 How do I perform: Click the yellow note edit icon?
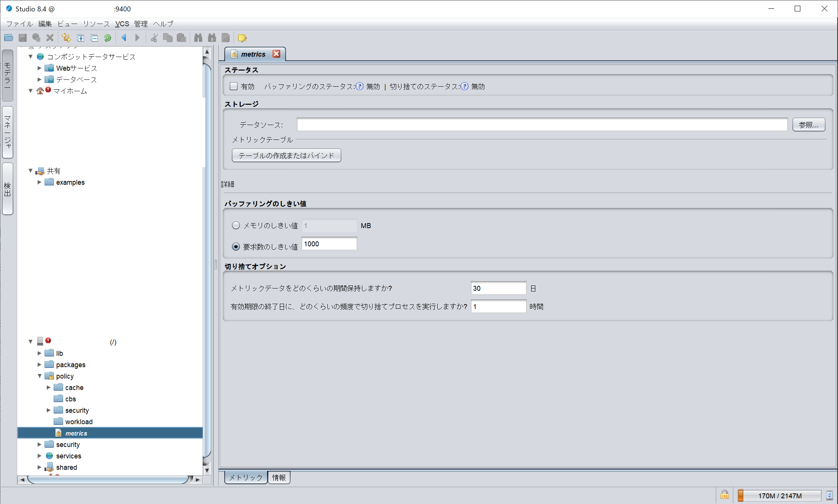(242, 38)
